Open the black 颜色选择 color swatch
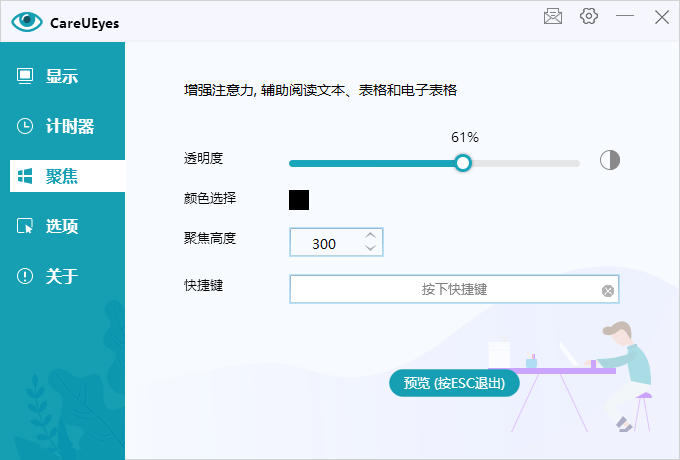Viewport: 680px width, 460px height. click(x=299, y=200)
